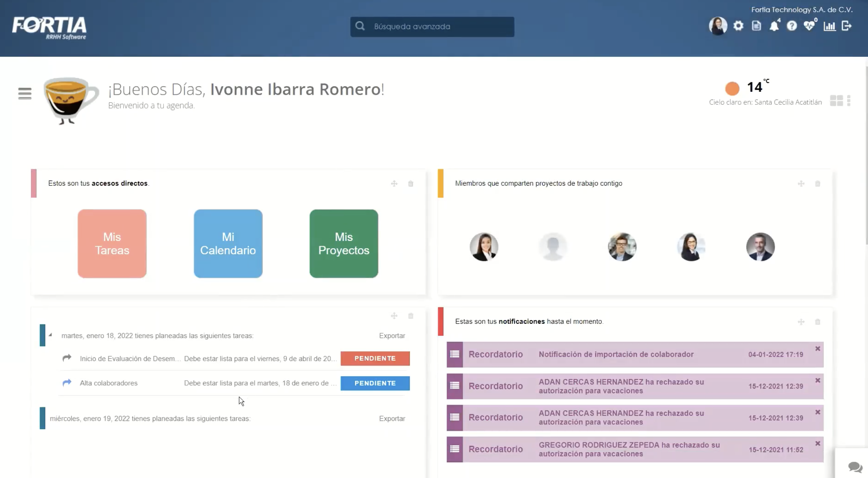The image size is (868, 478).
Task: Open the user profile avatar menu
Action: [718, 26]
